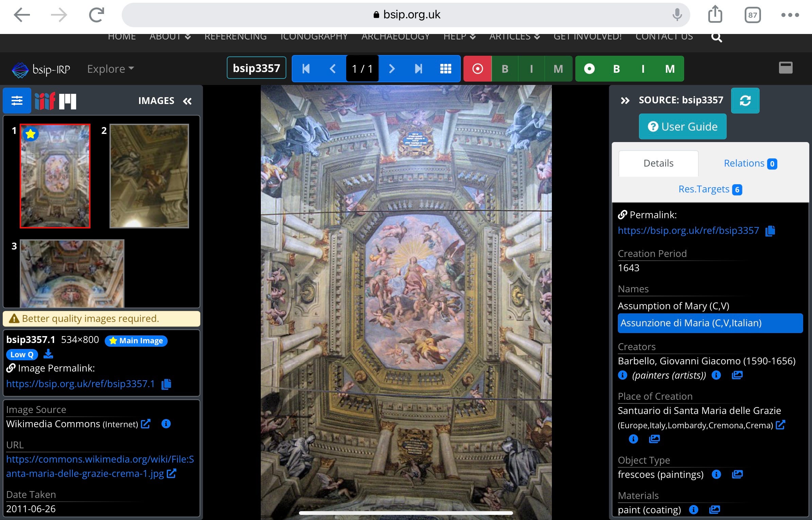Select image thumbnail 1 with star
This screenshot has height=520, width=812.
[x=55, y=176]
